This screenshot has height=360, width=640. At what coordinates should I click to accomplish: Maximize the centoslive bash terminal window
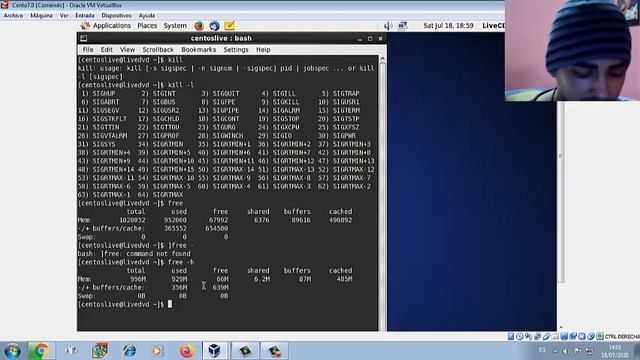pos(370,39)
